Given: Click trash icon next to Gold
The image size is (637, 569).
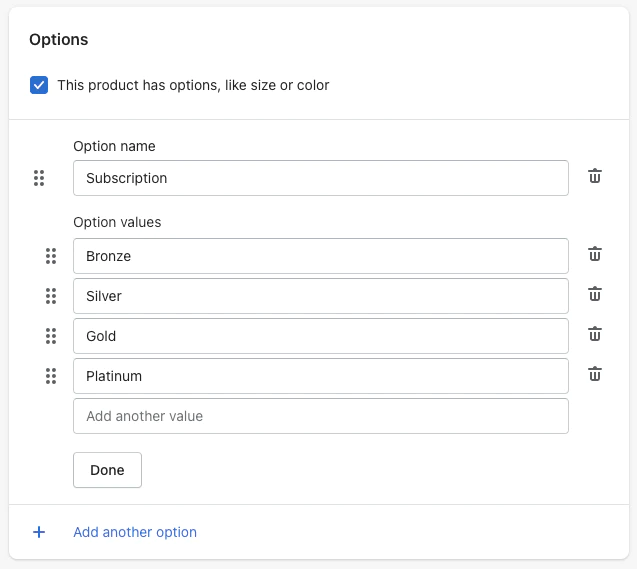Looking at the screenshot, I should coord(595,335).
